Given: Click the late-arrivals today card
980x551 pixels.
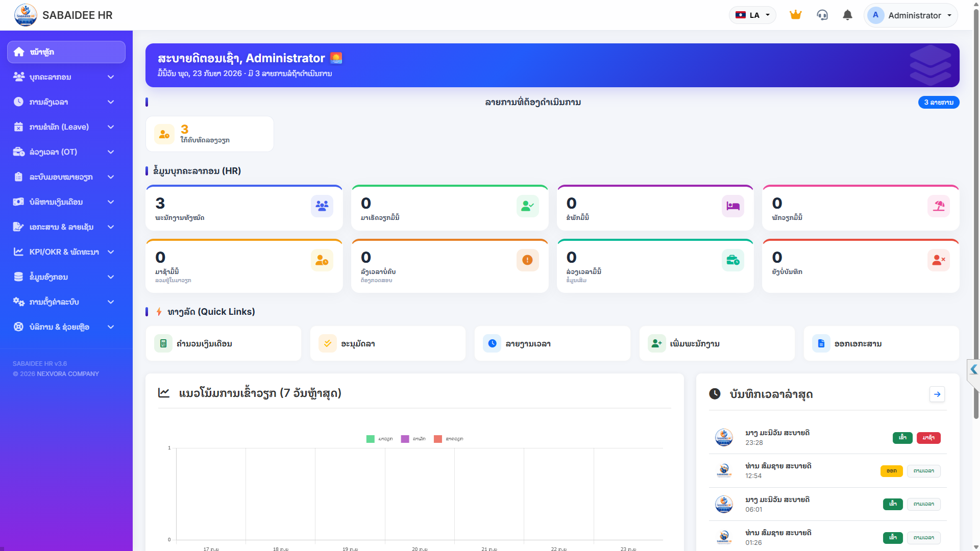Looking at the screenshot, I should (244, 266).
